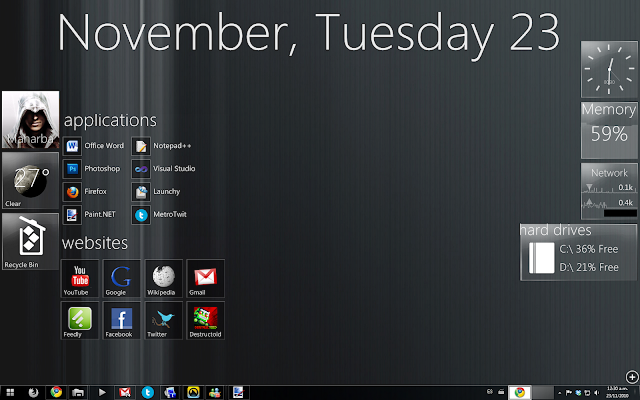Open the taskbar clock and date
The width and height of the screenshot is (640, 400).
tap(618, 392)
